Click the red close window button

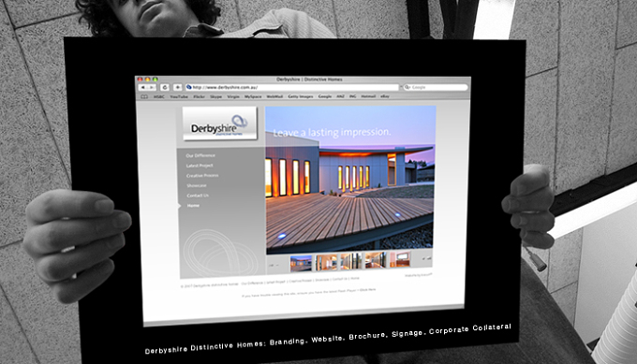click(141, 80)
